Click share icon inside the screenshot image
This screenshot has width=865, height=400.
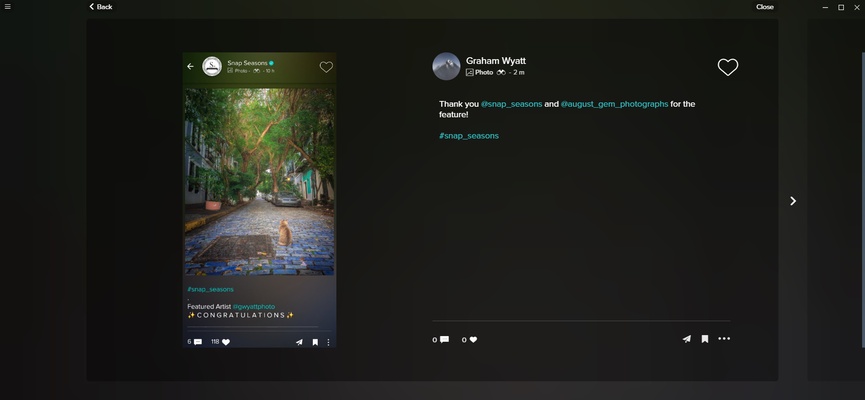299,342
